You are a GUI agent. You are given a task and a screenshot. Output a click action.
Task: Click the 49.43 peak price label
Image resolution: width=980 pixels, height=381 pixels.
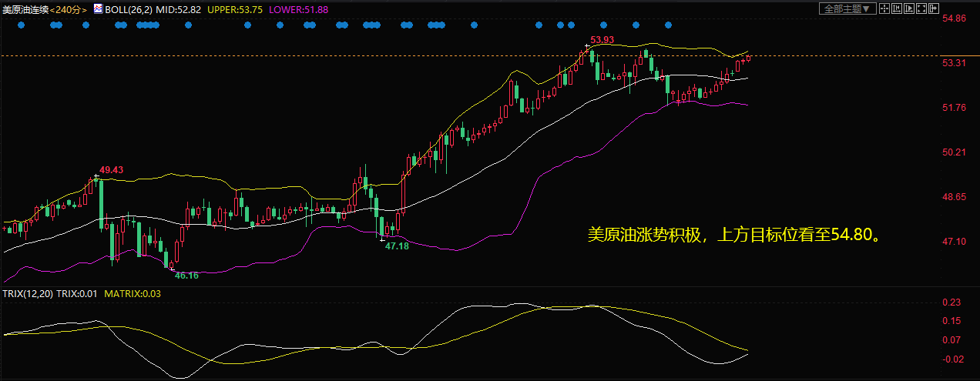point(112,169)
